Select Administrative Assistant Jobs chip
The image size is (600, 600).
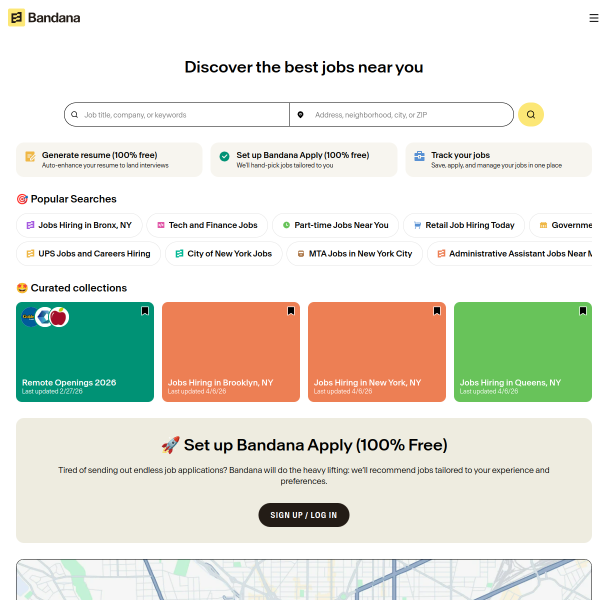tap(510, 253)
